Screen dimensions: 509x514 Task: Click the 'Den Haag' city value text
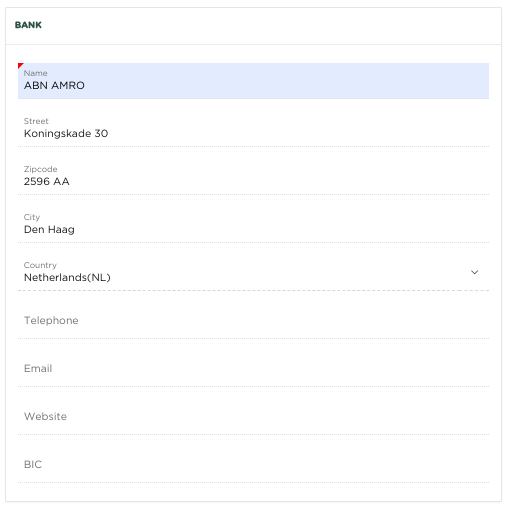pos(49,230)
